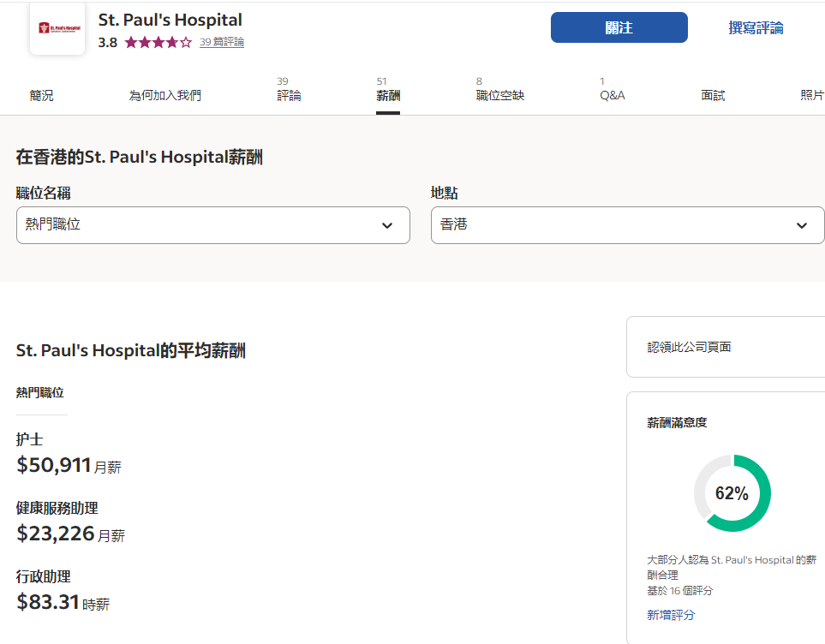Select the 熱門職位 category heading
The width and height of the screenshot is (825, 644).
40,393
